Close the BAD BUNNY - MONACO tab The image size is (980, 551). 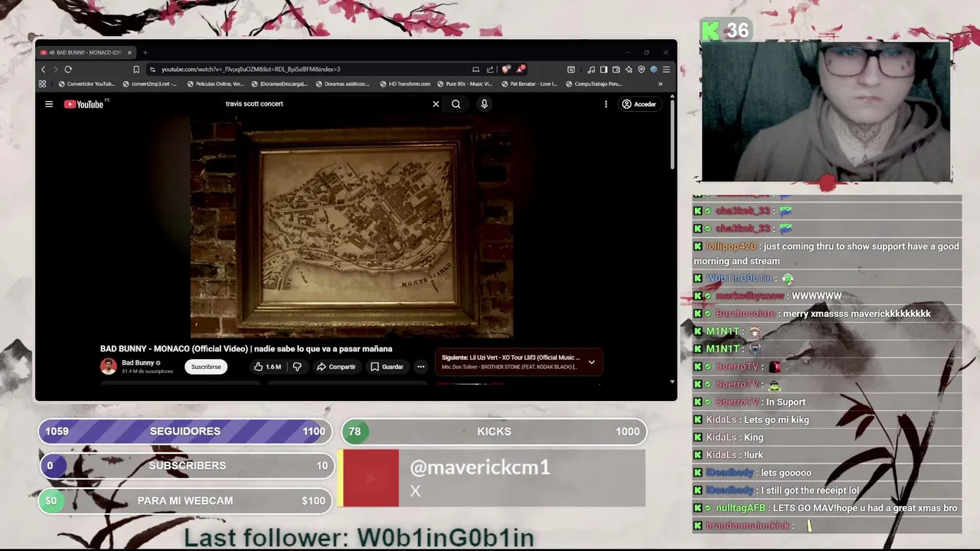(129, 53)
